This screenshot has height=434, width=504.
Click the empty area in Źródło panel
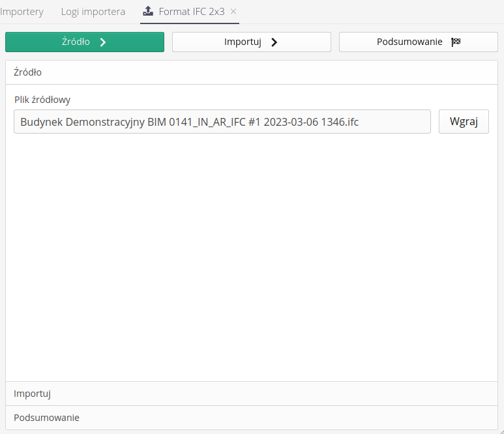[251, 254]
